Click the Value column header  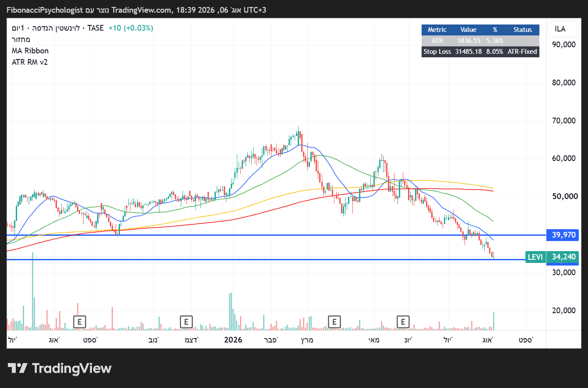click(468, 30)
